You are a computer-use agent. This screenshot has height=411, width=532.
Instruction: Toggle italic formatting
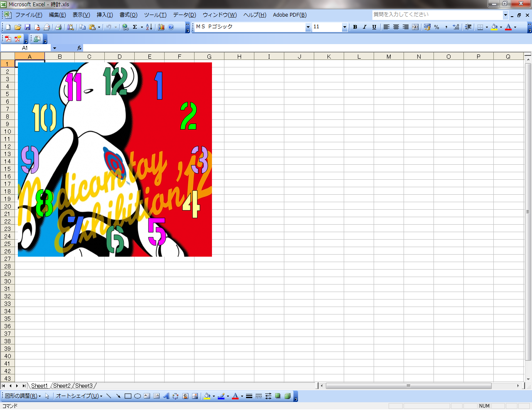tap(365, 27)
